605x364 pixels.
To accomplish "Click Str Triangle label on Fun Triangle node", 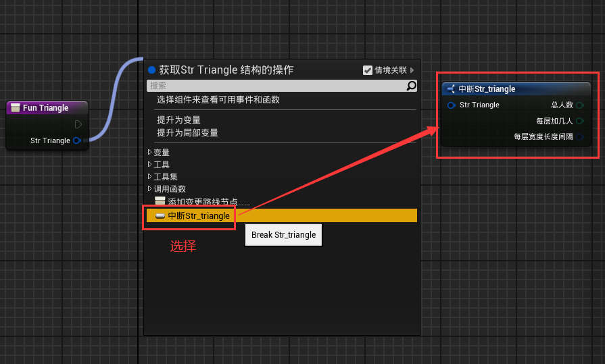I will 50,140.
